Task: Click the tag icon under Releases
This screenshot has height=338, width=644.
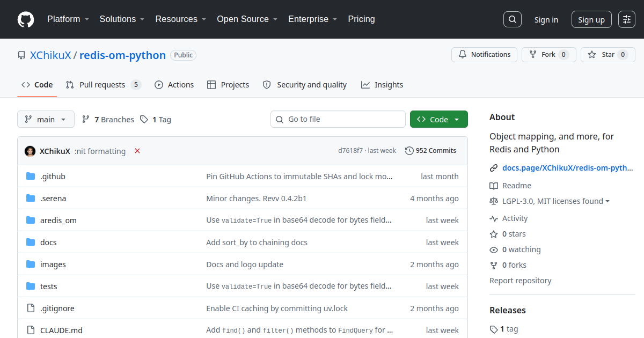Action: coord(494,329)
